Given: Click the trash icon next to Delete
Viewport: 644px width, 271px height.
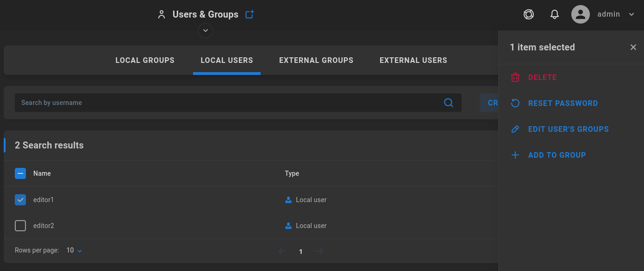Looking at the screenshot, I should (x=515, y=77).
